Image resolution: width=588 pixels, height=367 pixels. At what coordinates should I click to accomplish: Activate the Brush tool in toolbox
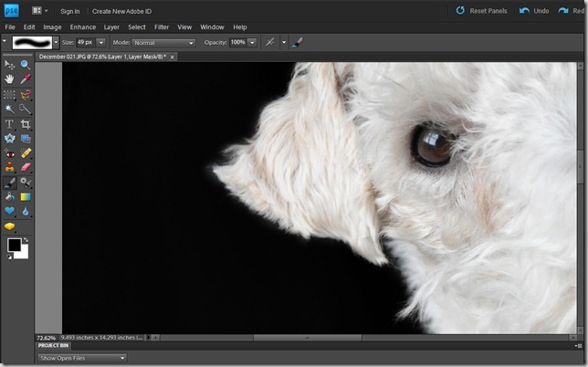click(9, 182)
